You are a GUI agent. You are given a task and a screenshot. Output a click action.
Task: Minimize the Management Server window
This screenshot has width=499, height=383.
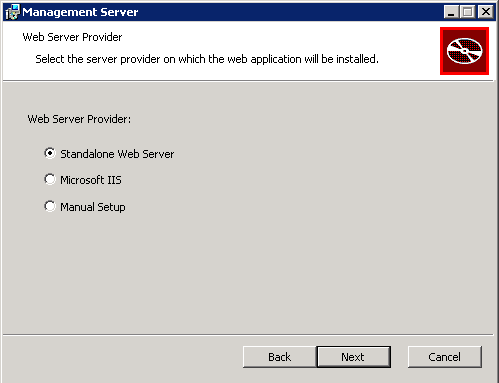[x=451, y=12]
